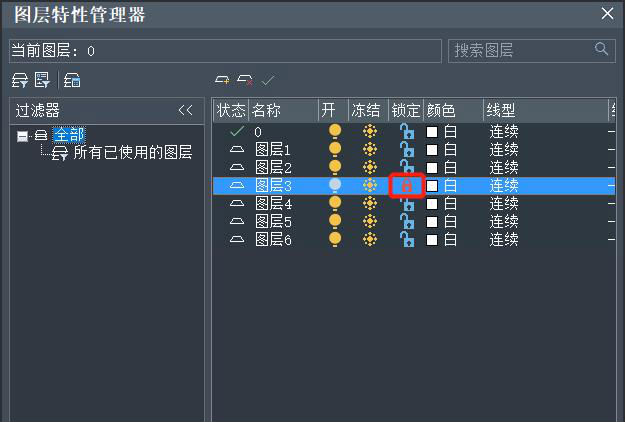This screenshot has height=422, width=625.
Task: Click the new property filter icon
Action: (19, 80)
